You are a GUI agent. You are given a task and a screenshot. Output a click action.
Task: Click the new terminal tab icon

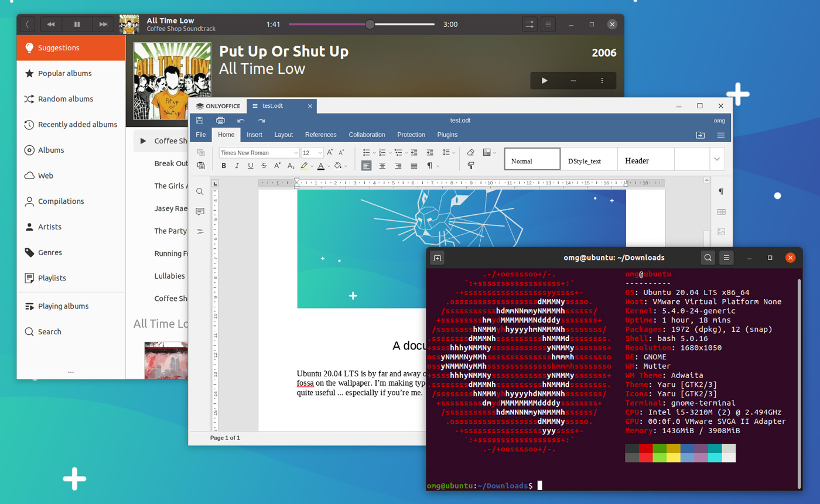click(438, 258)
